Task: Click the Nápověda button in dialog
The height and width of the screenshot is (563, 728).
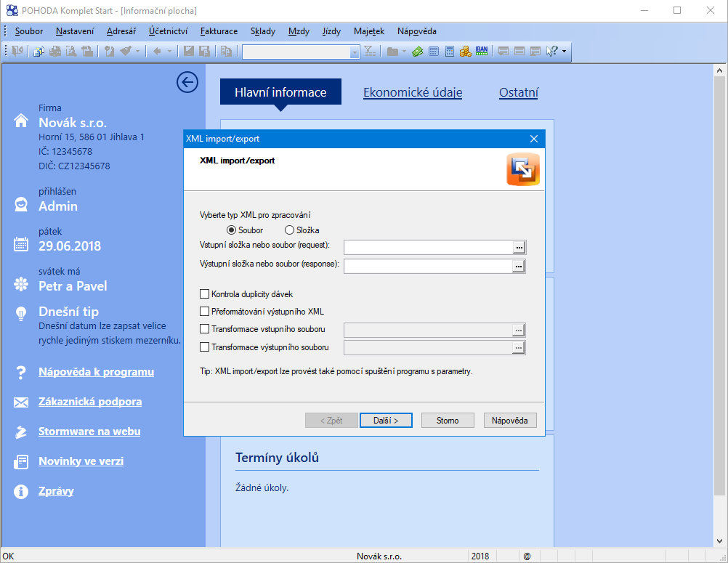Action: (510, 420)
